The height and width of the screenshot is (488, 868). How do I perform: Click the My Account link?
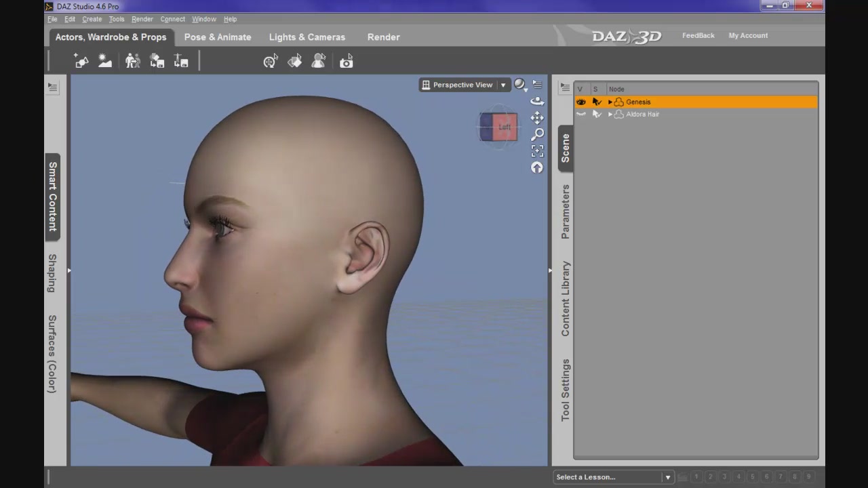pyautogui.click(x=749, y=35)
